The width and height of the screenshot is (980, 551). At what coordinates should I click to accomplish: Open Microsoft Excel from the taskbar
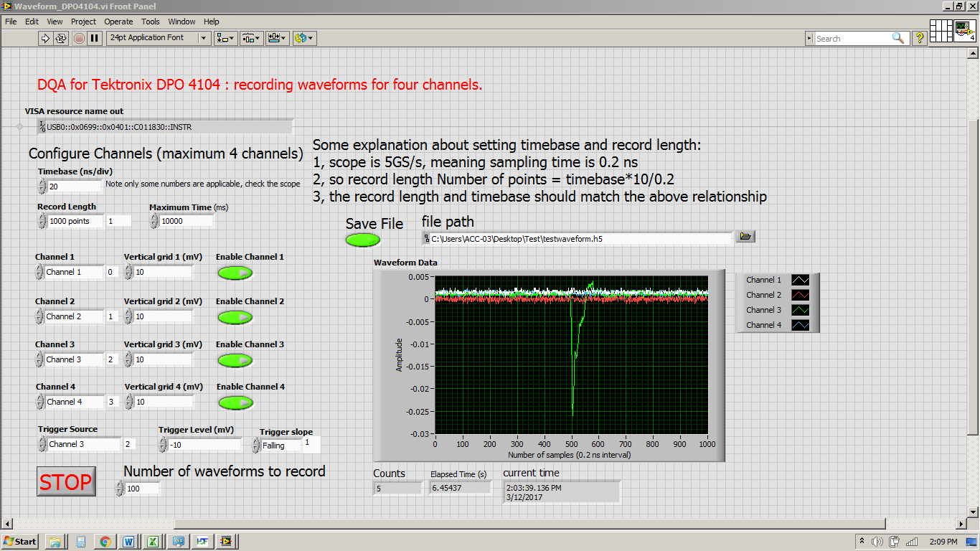point(154,542)
